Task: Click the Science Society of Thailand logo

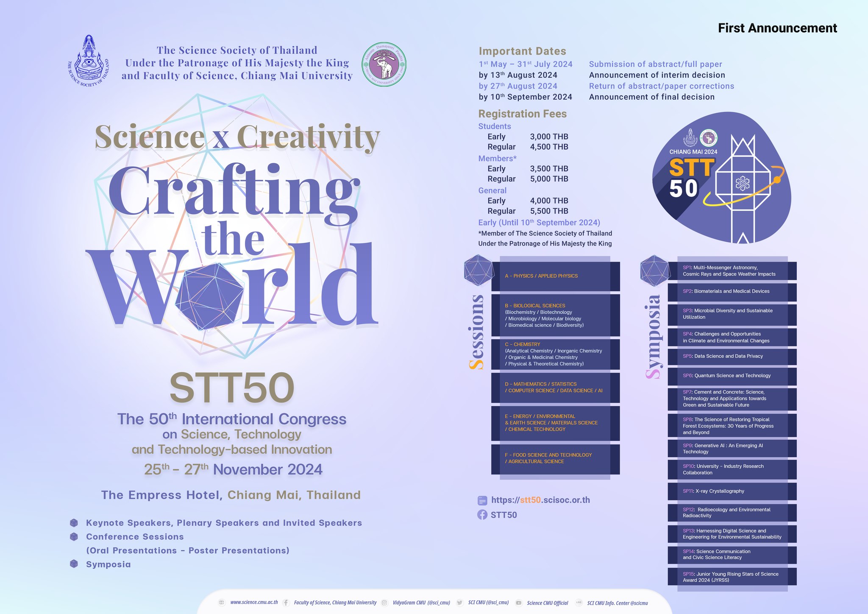Action: pyautogui.click(x=89, y=61)
